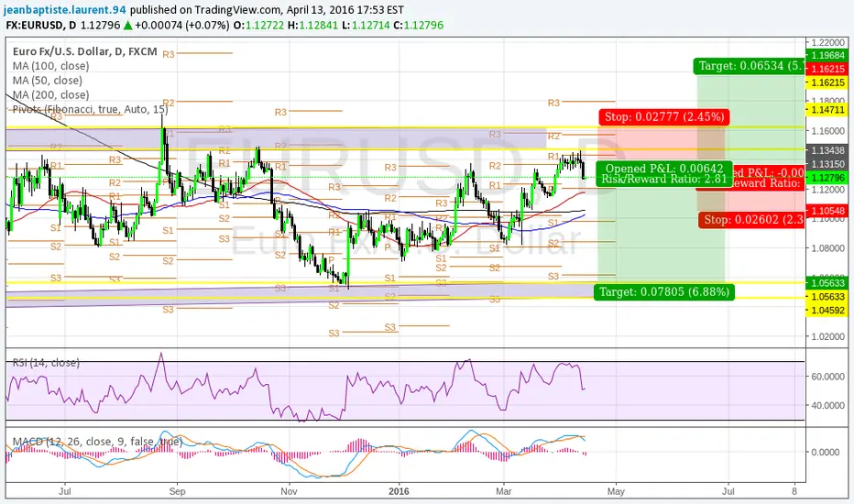Image resolution: width=854 pixels, height=504 pixels.
Task: Click the 1.08000 price scale value
Action: 827,248
